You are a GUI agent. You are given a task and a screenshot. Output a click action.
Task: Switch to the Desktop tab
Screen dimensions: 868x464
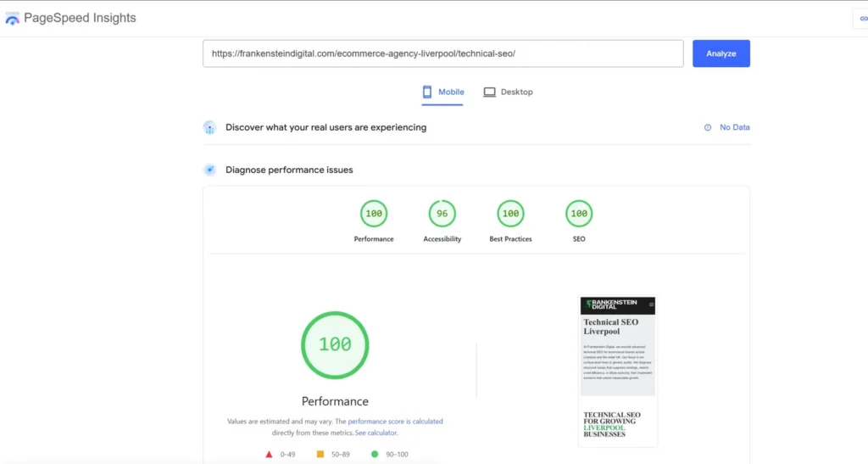(x=508, y=92)
